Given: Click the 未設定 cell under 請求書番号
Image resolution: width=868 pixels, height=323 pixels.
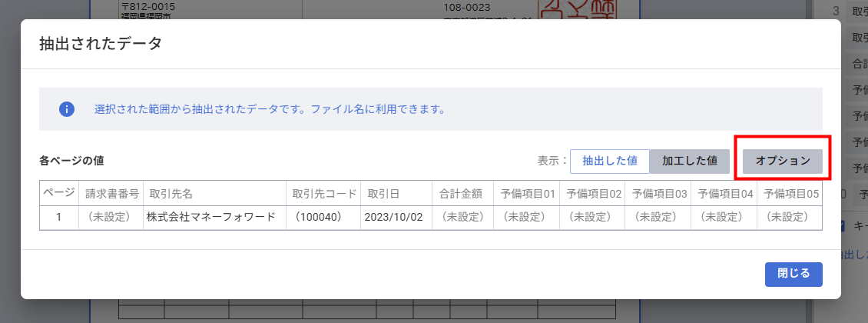Looking at the screenshot, I should pos(111,217).
